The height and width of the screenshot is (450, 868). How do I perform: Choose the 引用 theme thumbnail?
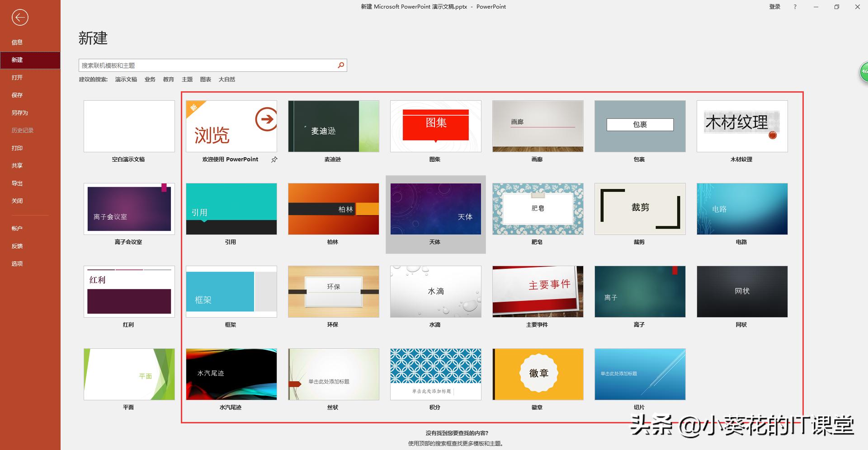pos(231,209)
